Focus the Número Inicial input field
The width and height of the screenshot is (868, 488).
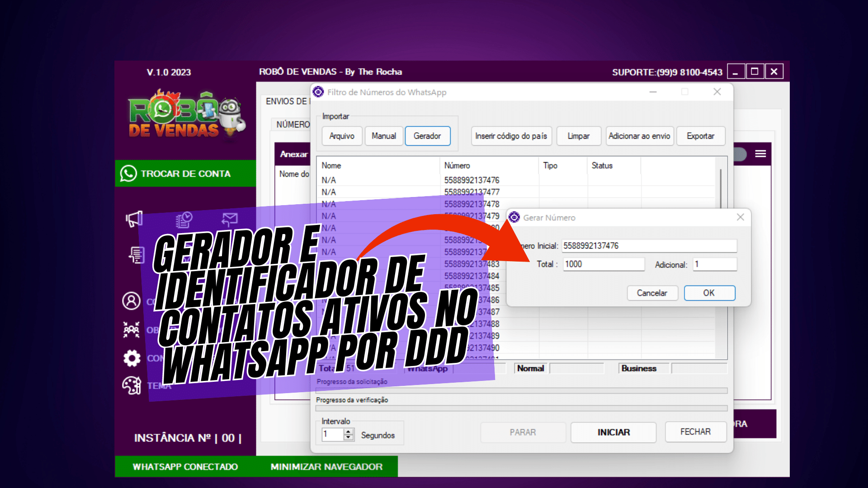[x=649, y=246]
